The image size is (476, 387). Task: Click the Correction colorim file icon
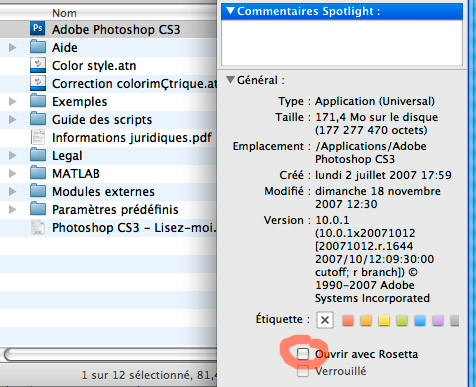point(38,83)
